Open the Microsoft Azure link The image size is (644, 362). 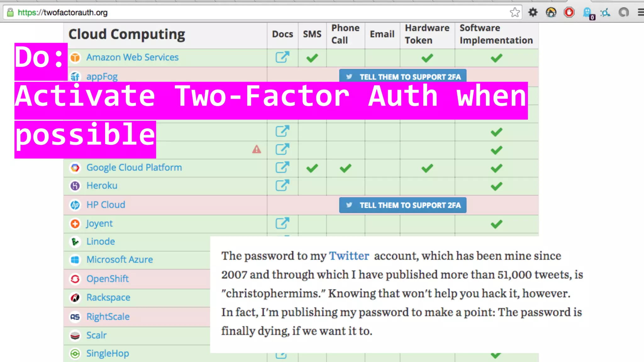point(119,260)
